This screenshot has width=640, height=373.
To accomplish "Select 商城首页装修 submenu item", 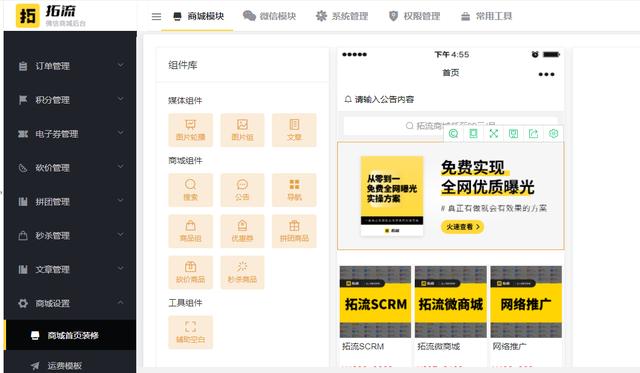I will pos(70,335).
